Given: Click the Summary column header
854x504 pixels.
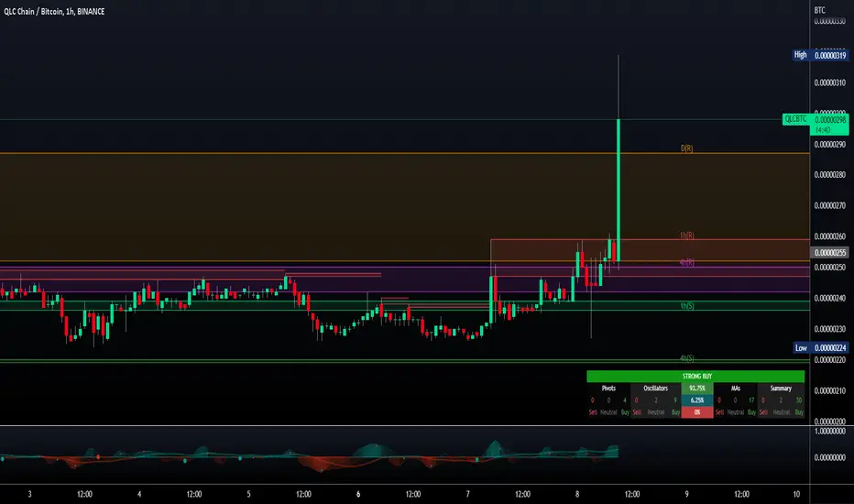Looking at the screenshot, I should tap(781, 389).
